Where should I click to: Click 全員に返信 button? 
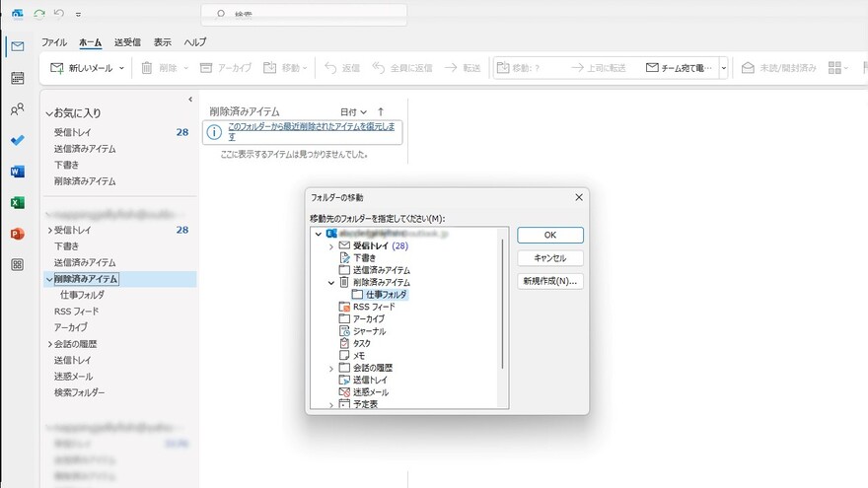(402, 68)
